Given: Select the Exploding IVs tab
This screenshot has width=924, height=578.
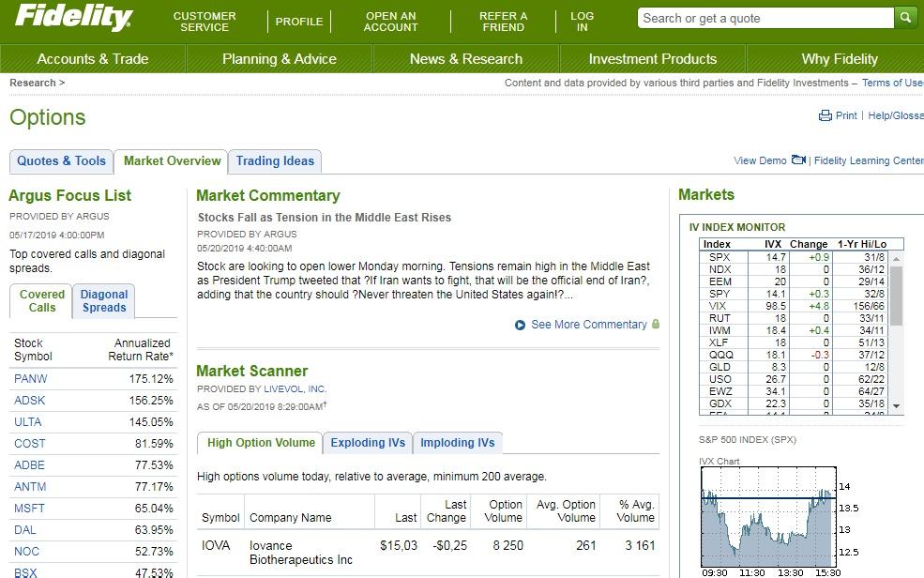Looking at the screenshot, I should [368, 443].
